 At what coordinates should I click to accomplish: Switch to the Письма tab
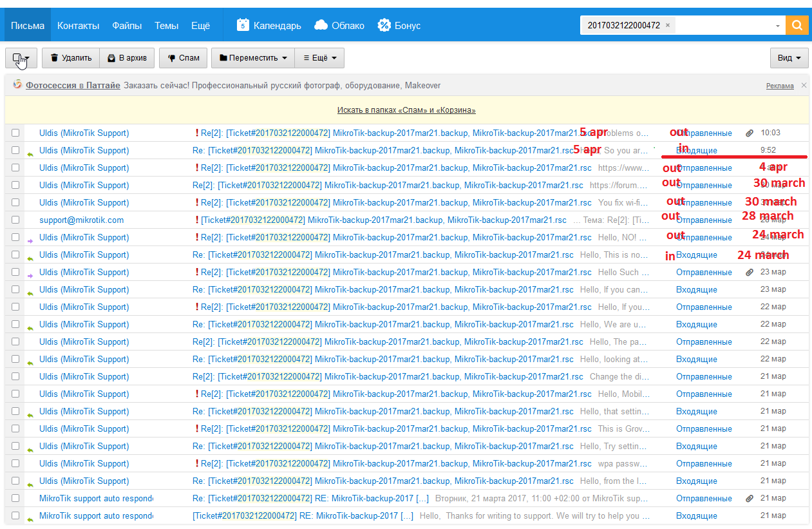click(x=28, y=26)
